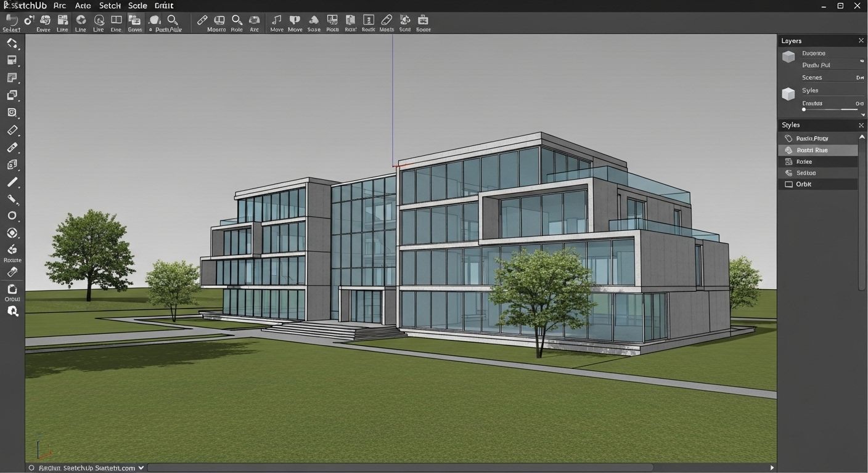Click the horizontal scrollbar at the bottom

click(x=401, y=467)
